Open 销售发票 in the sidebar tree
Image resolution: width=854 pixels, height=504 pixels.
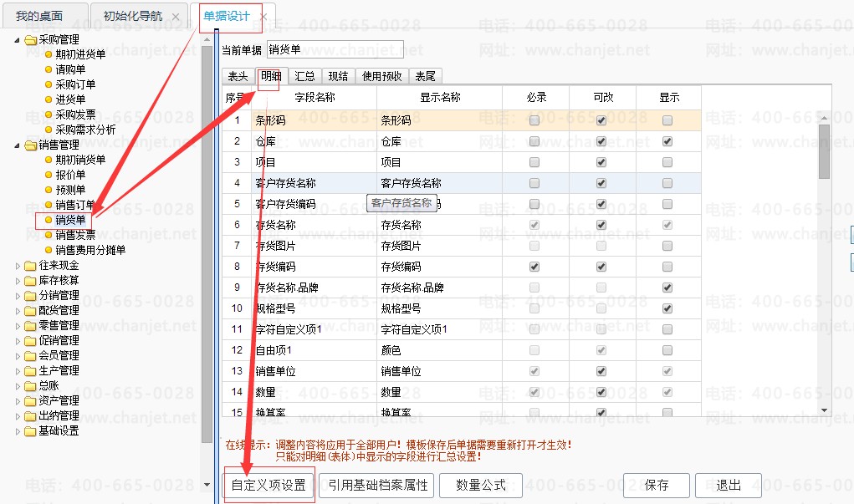point(75,235)
